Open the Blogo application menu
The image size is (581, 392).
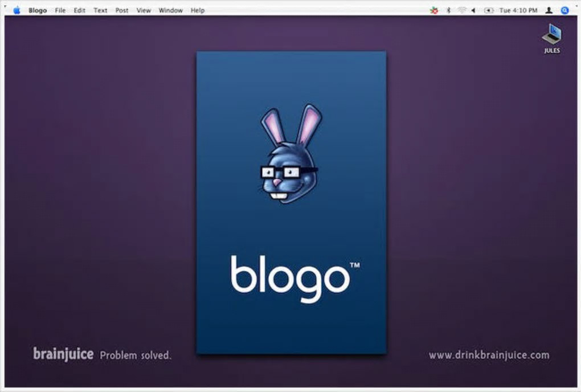pos(38,10)
